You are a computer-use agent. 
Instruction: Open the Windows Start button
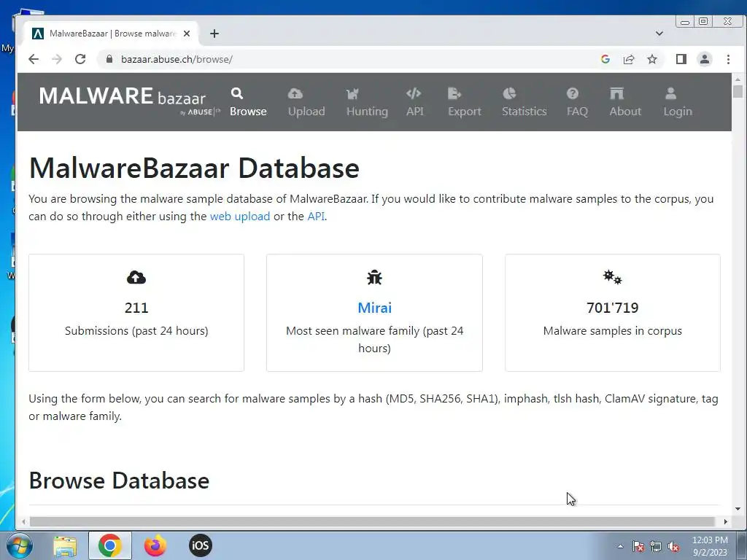pos(19,545)
